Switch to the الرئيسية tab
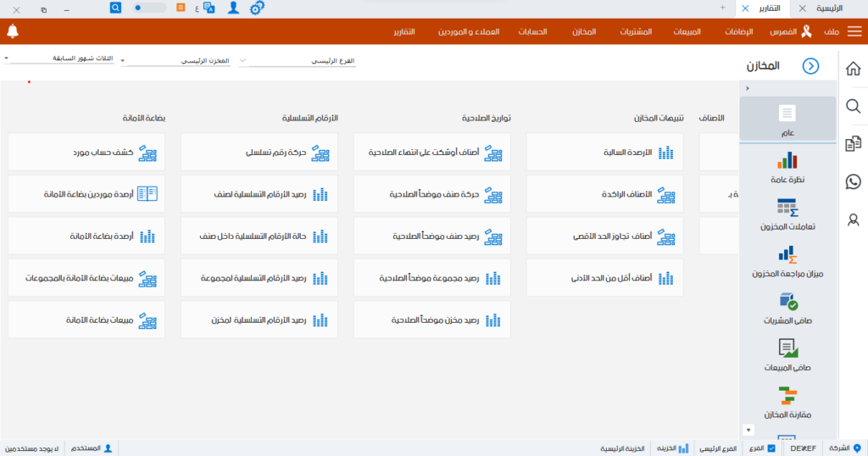This screenshot has height=456, width=868. [x=829, y=8]
